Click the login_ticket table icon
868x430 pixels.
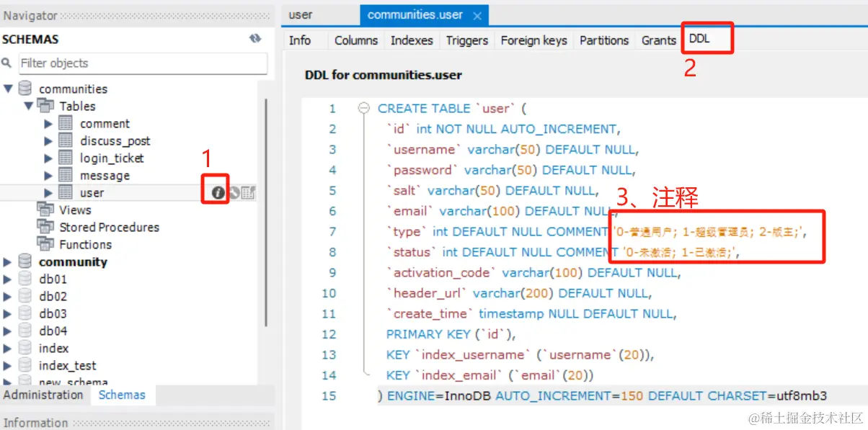pos(66,158)
